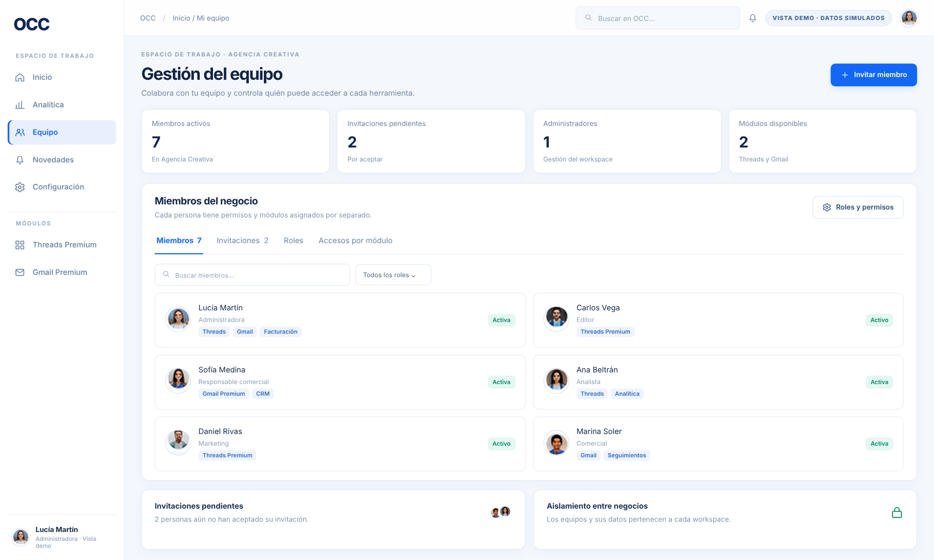Click Sofía Medina's CRM tag
Screen dimensions: 934x560
point(263,394)
